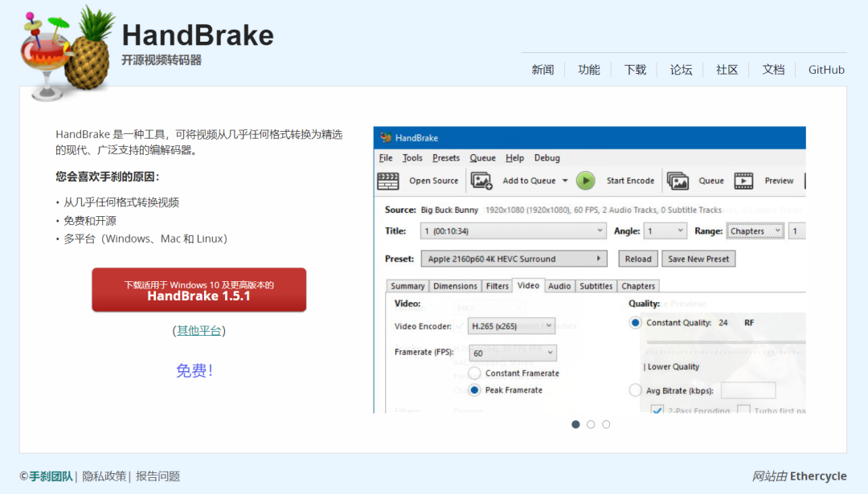Click the 隐私政策 footer link

(x=104, y=476)
